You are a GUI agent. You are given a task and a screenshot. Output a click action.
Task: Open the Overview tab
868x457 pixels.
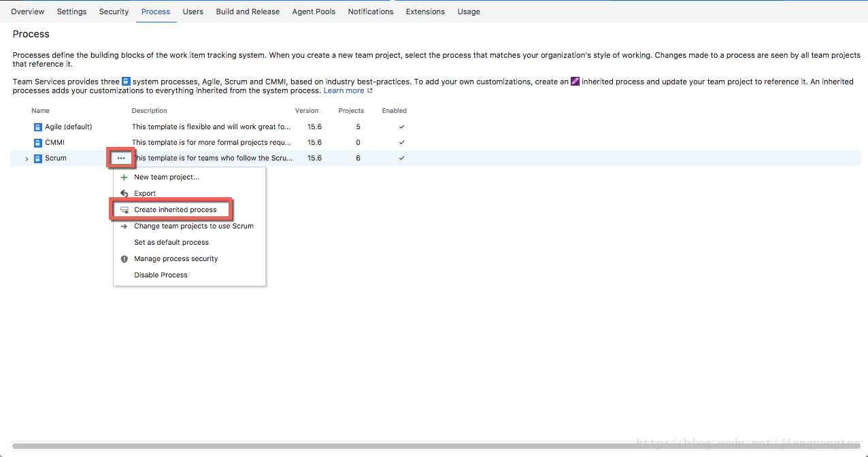27,12
